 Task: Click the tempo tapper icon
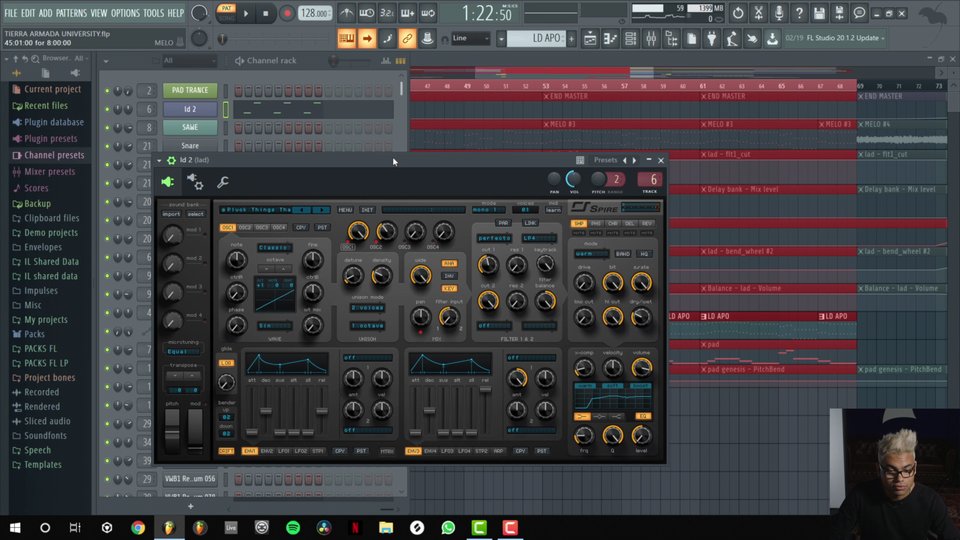pos(732,39)
